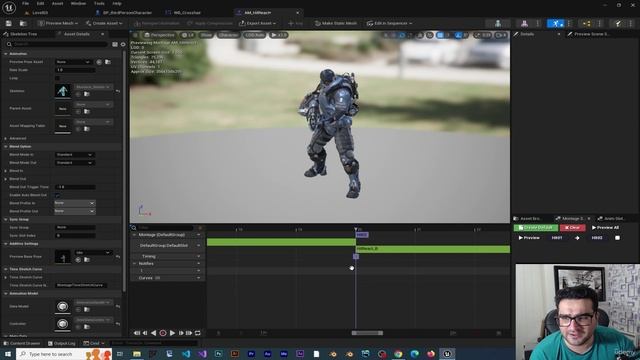Click the Preview button beside HitR1

pyautogui.click(x=529, y=238)
